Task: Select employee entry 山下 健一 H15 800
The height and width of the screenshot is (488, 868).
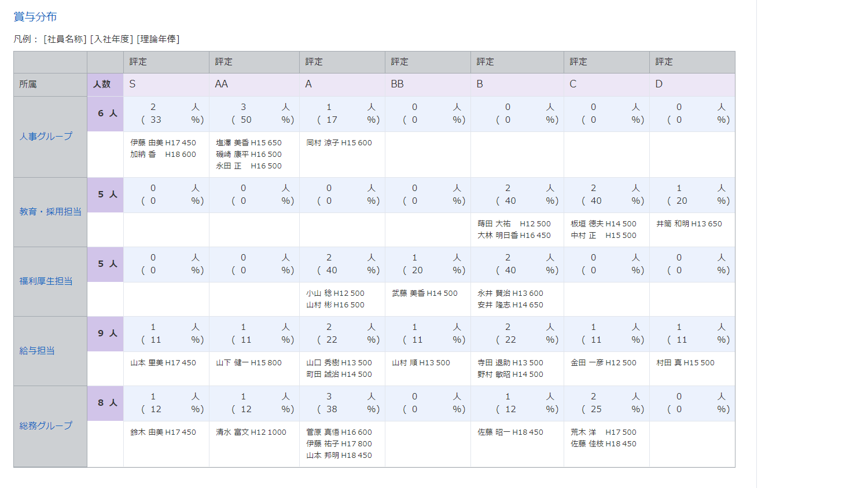Action: [248, 363]
